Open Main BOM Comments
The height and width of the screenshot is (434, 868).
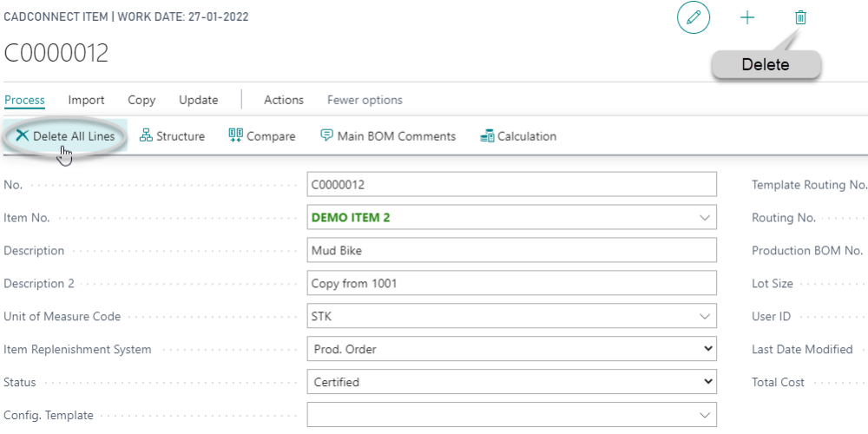tap(388, 136)
